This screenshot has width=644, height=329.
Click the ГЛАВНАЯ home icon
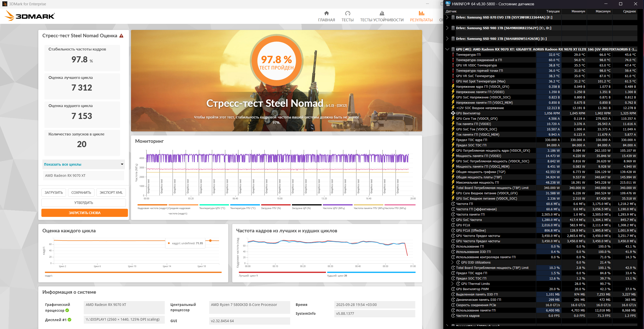[326, 13]
